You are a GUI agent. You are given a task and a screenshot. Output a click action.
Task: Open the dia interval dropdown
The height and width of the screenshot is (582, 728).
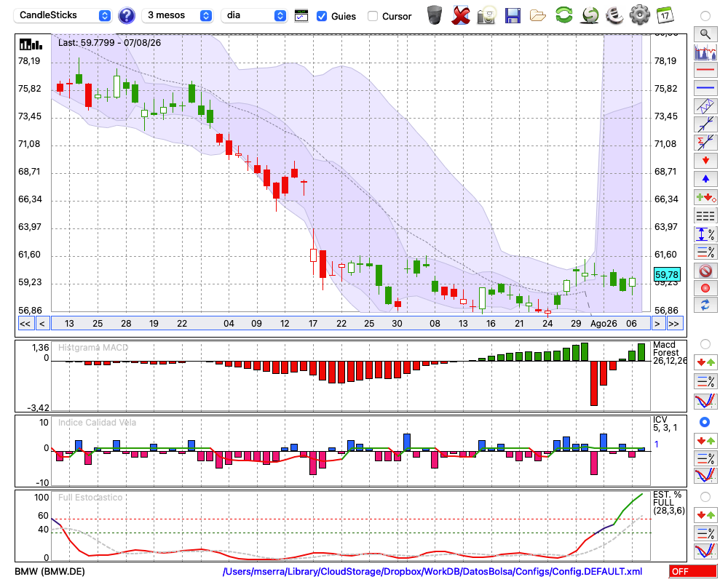(253, 15)
